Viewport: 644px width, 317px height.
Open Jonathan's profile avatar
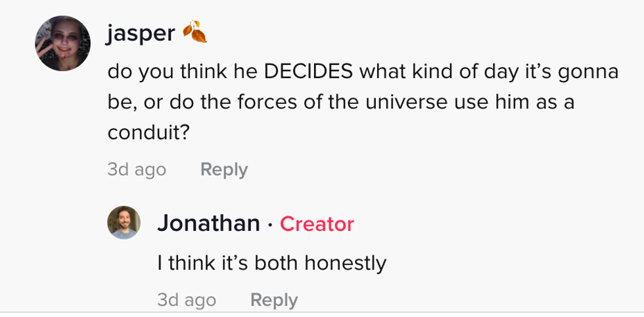click(x=124, y=222)
